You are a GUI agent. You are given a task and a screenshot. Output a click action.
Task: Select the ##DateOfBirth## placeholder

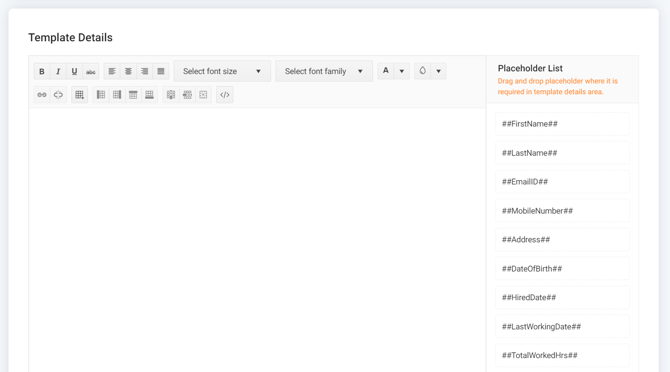[562, 269]
